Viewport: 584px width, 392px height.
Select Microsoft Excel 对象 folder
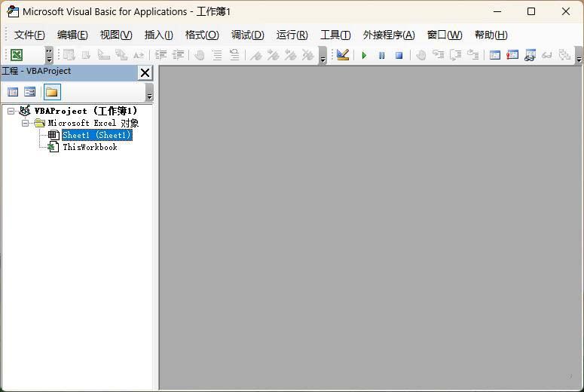(x=93, y=123)
